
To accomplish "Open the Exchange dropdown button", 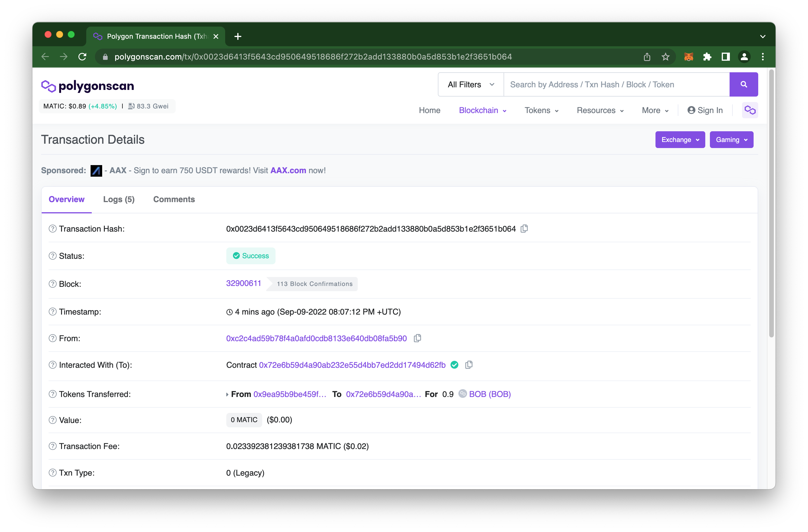I will click(680, 139).
